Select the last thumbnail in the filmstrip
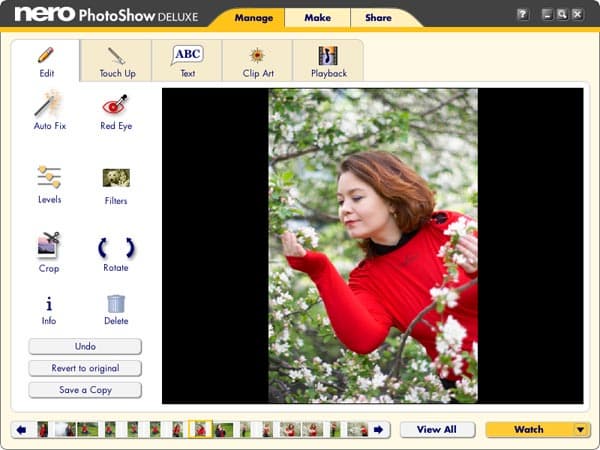The height and width of the screenshot is (450, 600). point(357,429)
